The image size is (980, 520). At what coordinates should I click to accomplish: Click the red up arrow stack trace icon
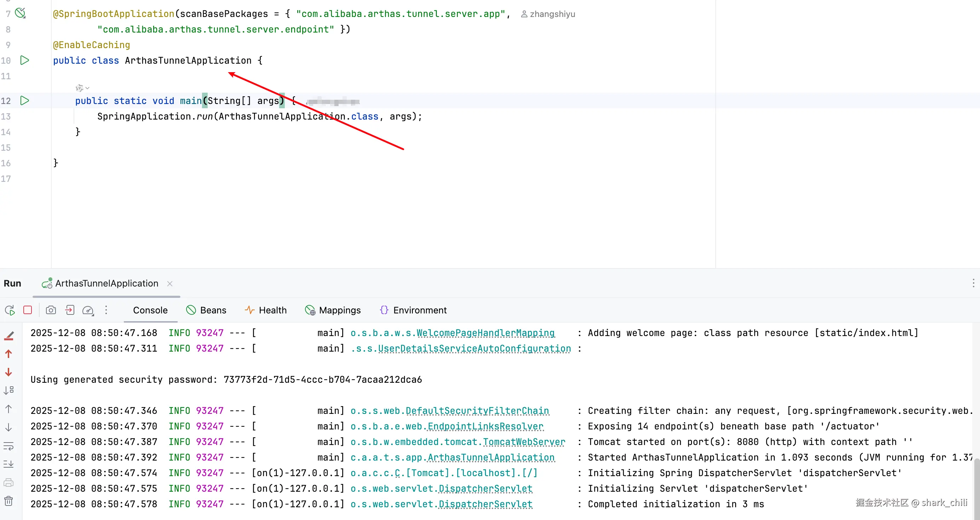8,354
